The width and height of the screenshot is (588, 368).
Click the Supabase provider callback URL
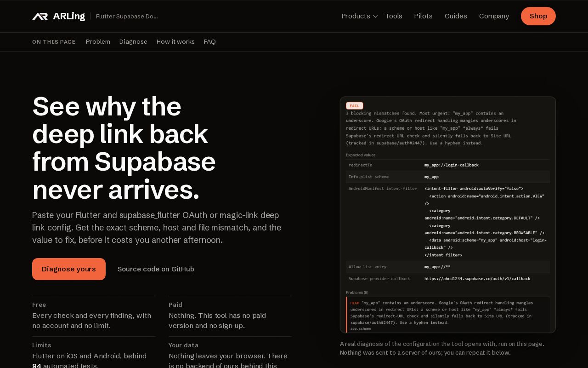[477, 279]
